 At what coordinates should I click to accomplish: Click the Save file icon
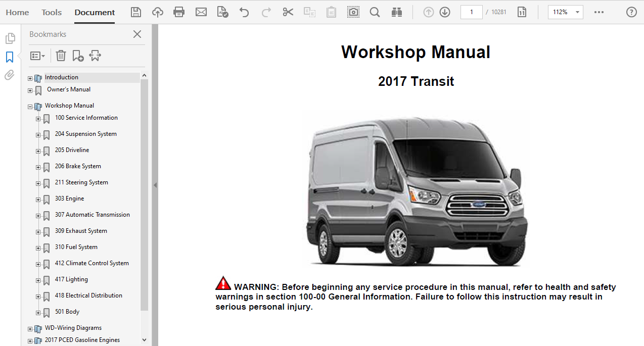136,12
